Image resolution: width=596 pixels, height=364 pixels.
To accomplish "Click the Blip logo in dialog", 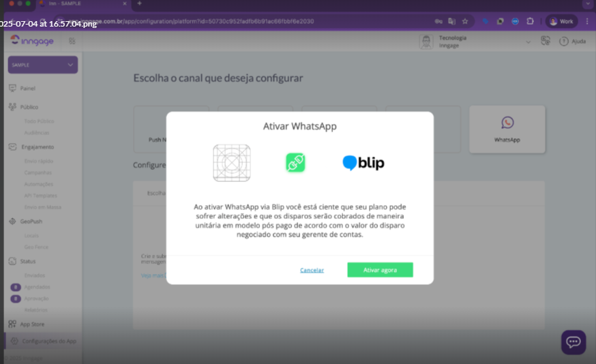I will tap(363, 163).
